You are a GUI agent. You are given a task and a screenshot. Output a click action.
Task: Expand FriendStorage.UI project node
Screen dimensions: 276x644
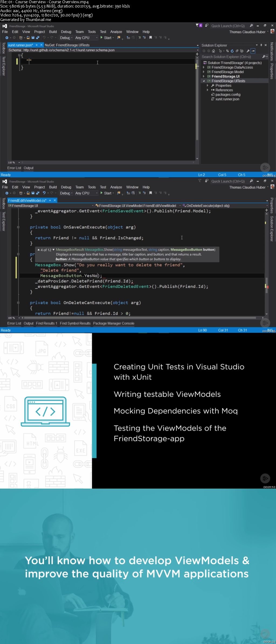click(x=204, y=76)
